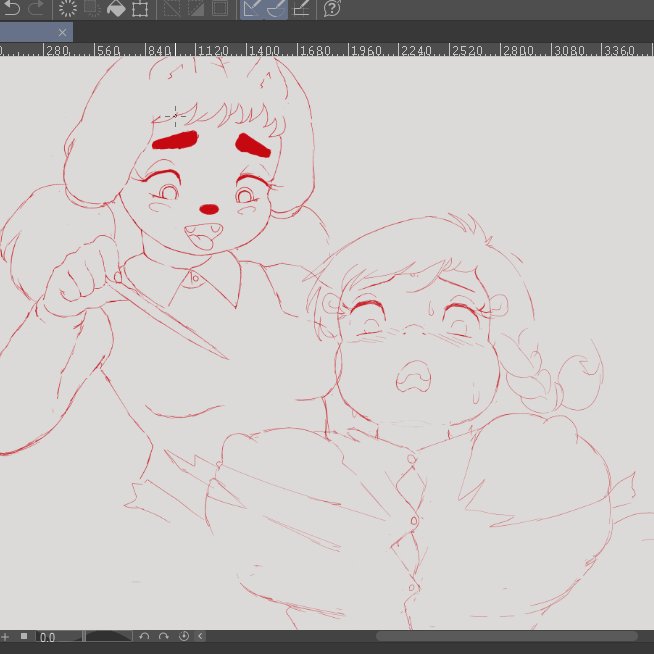Close the open canvas tab

click(x=63, y=33)
